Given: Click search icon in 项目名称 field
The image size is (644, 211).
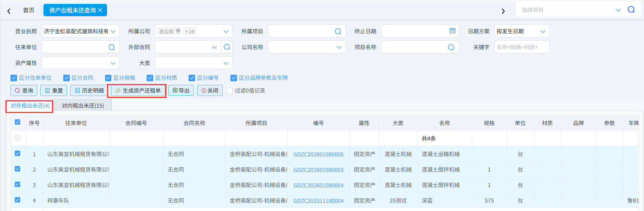Looking at the screenshot, I should coord(451,47).
